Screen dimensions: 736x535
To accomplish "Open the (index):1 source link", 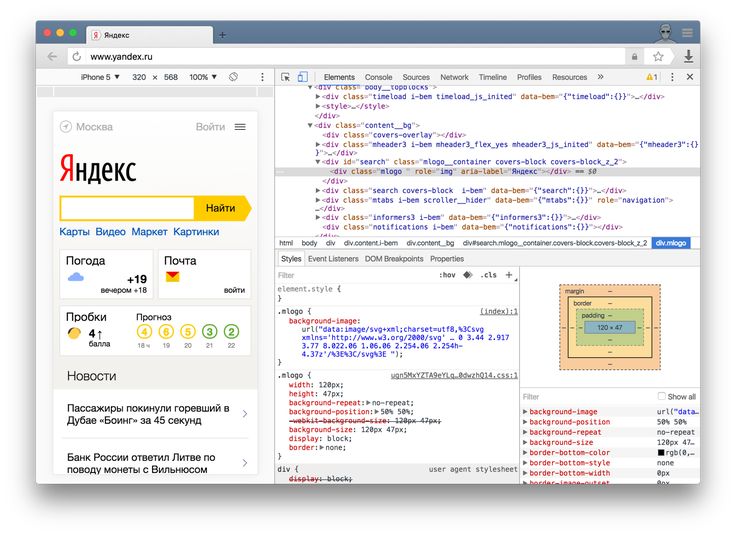I will pos(498,311).
